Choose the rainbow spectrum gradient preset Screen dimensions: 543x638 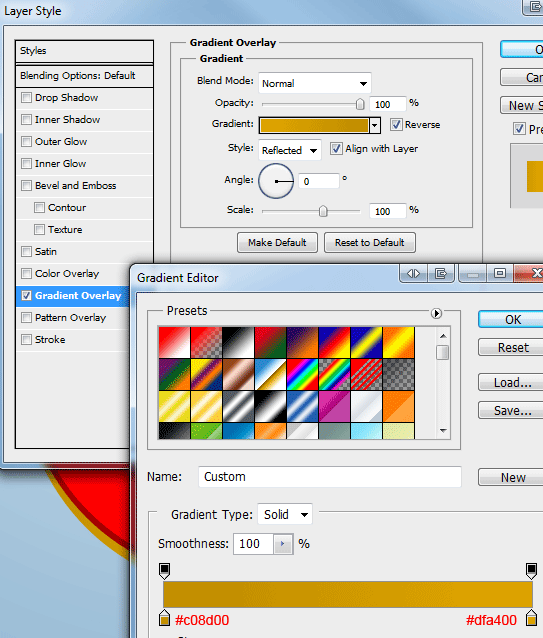tap(302, 374)
